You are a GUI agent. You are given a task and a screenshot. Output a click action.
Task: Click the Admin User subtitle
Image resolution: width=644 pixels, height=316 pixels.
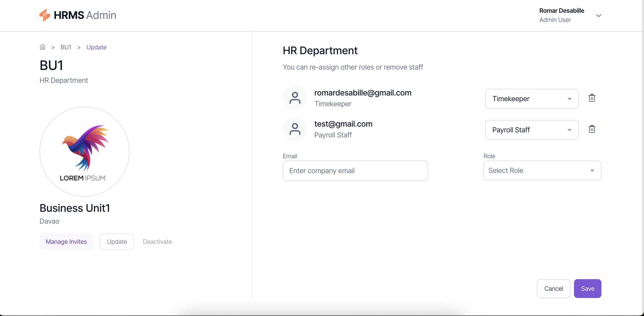[555, 20]
